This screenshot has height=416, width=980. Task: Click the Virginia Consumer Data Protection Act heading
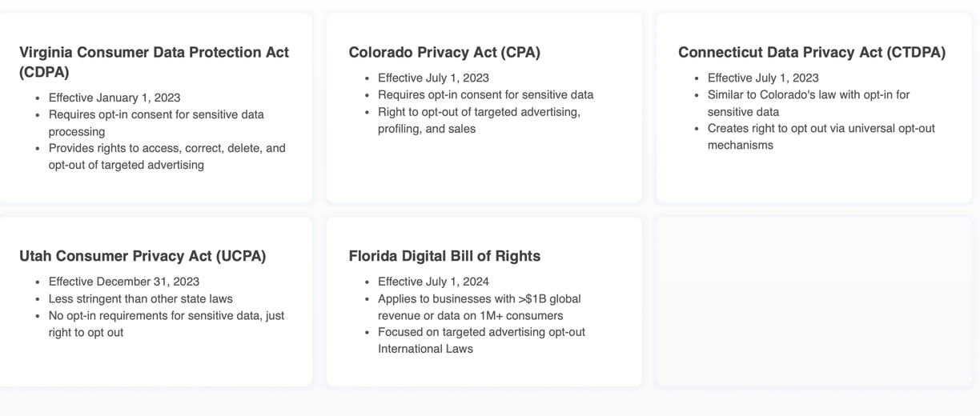pyautogui.click(x=154, y=62)
